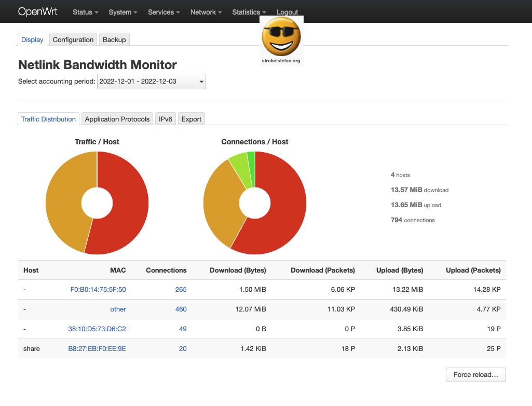Image resolution: width=532 pixels, height=406 pixels.
Task: Open the Status dropdown menu
Action: (x=86, y=12)
